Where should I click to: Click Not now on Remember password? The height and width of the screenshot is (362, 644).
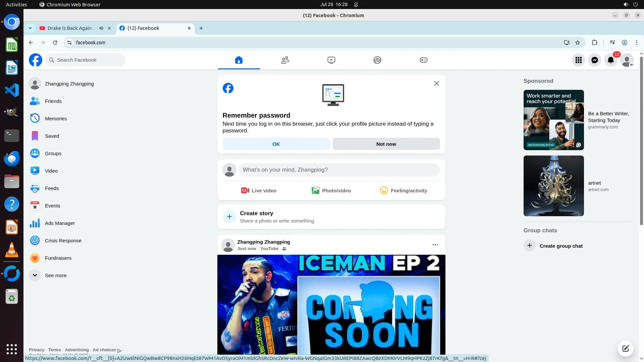[386, 144]
